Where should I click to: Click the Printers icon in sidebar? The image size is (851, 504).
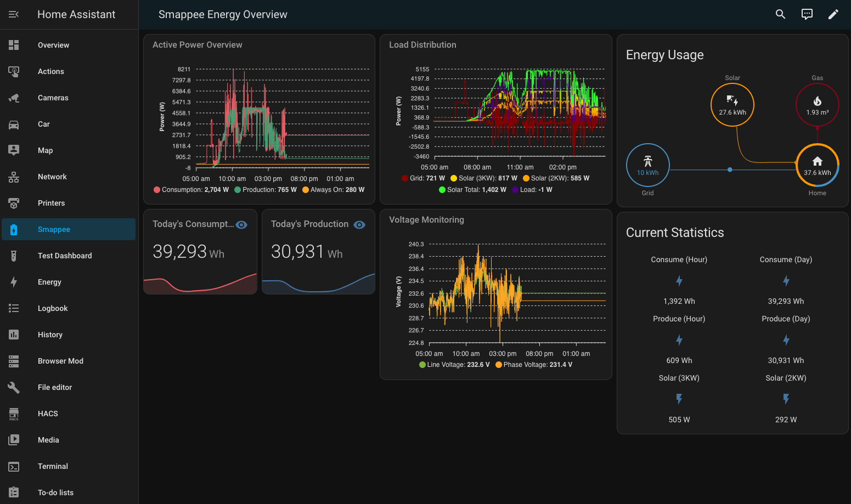pos(14,203)
